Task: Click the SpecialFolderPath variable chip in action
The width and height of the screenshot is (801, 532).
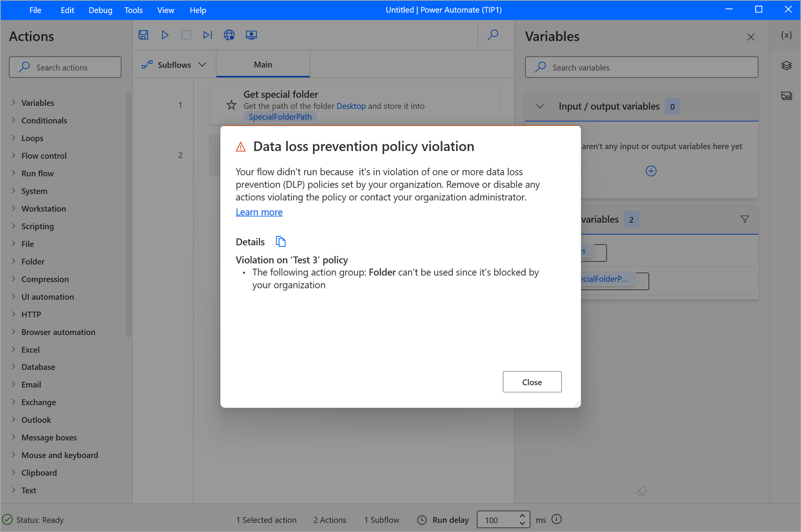Action: [x=280, y=116]
